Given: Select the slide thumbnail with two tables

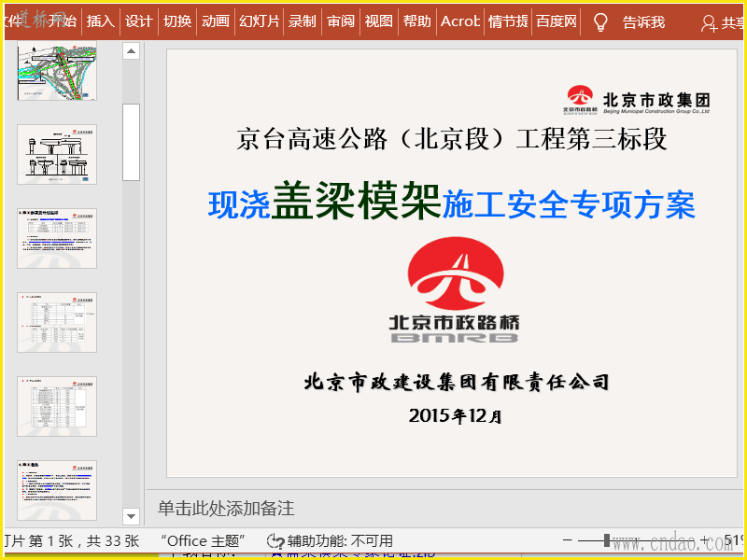Looking at the screenshot, I should point(57,322).
